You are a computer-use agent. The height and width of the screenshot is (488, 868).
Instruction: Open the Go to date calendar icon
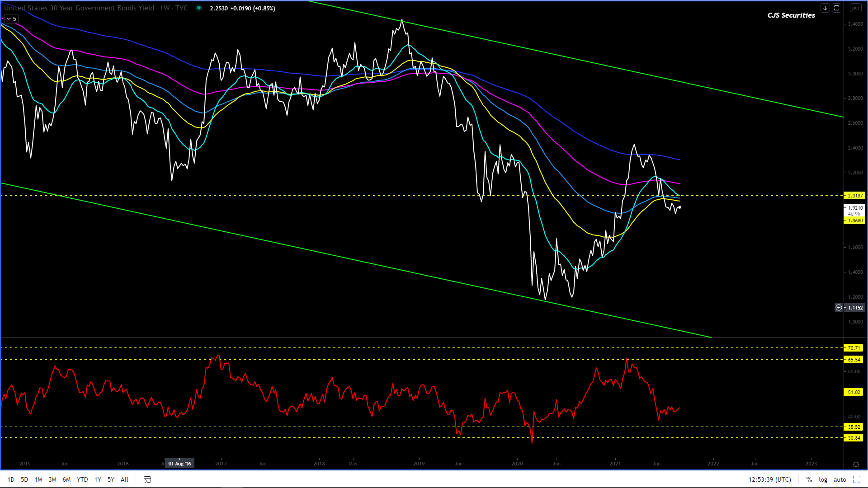click(147, 479)
